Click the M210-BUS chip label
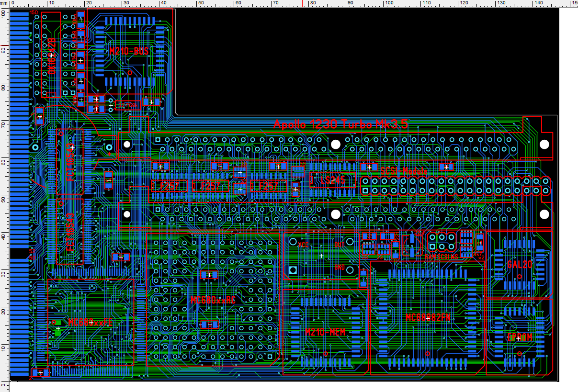This screenshot has height=392, width=578. [128, 52]
